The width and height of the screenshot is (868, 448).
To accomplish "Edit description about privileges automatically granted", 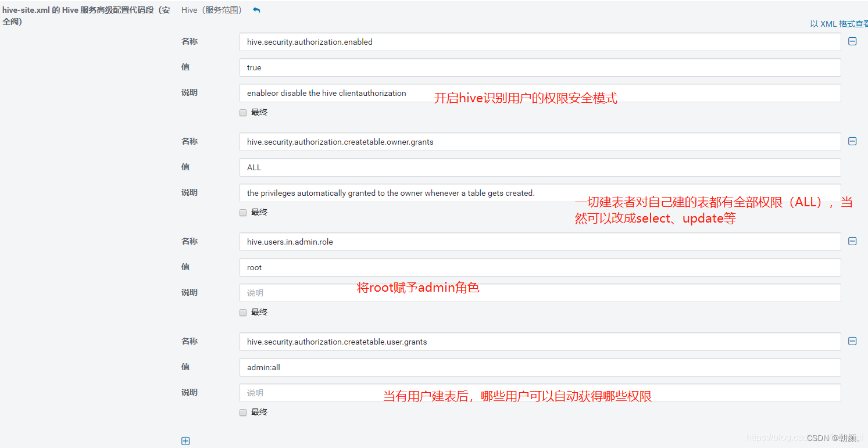I will tap(540, 193).
